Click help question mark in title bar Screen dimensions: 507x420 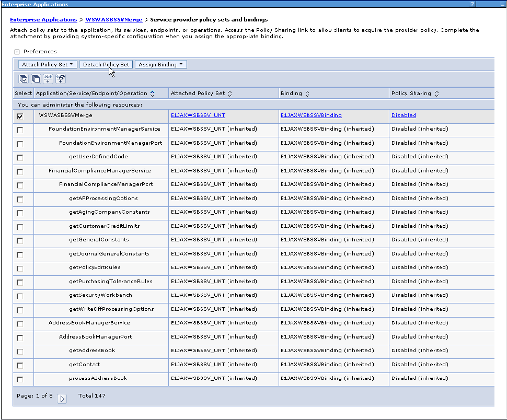pyautogui.click(x=473, y=4)
